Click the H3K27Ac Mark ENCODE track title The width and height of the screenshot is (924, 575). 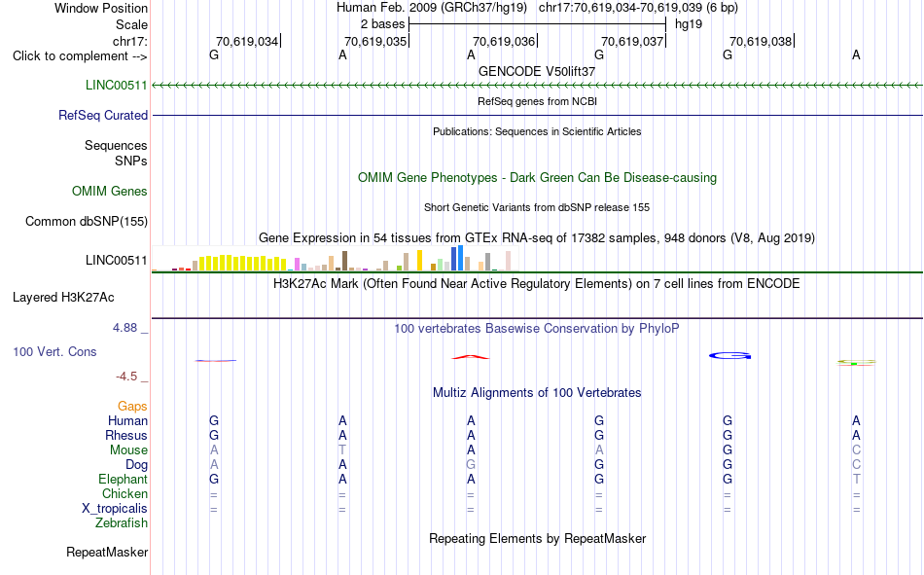click(x=537, y=284)
